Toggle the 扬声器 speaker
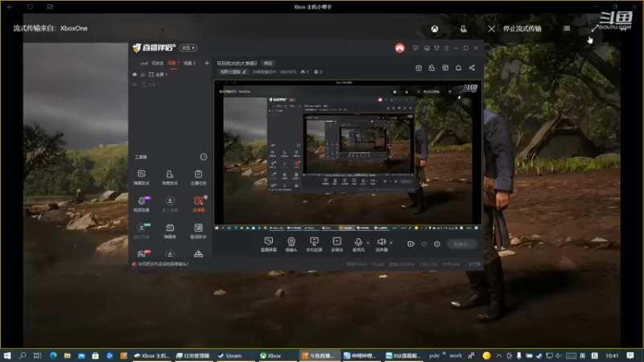Image resolution: width=644 pixels, height=362 pixels. click(382, 245)
